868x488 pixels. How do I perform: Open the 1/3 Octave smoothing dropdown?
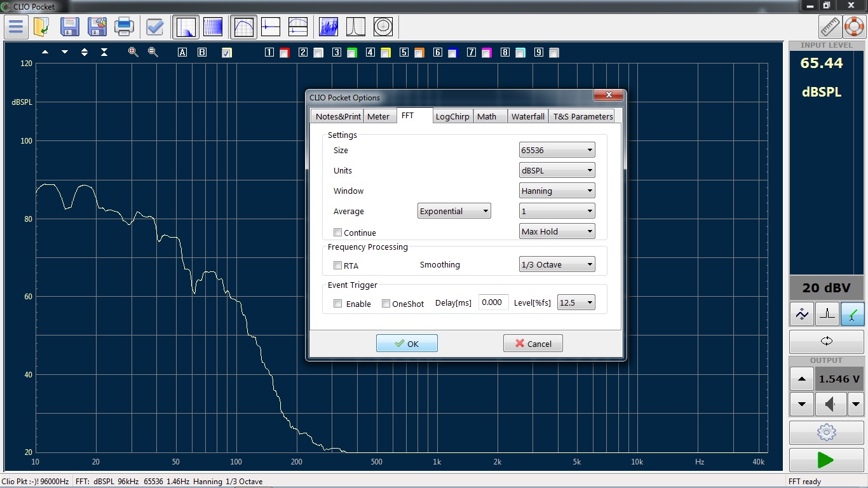tap(557, 264)
